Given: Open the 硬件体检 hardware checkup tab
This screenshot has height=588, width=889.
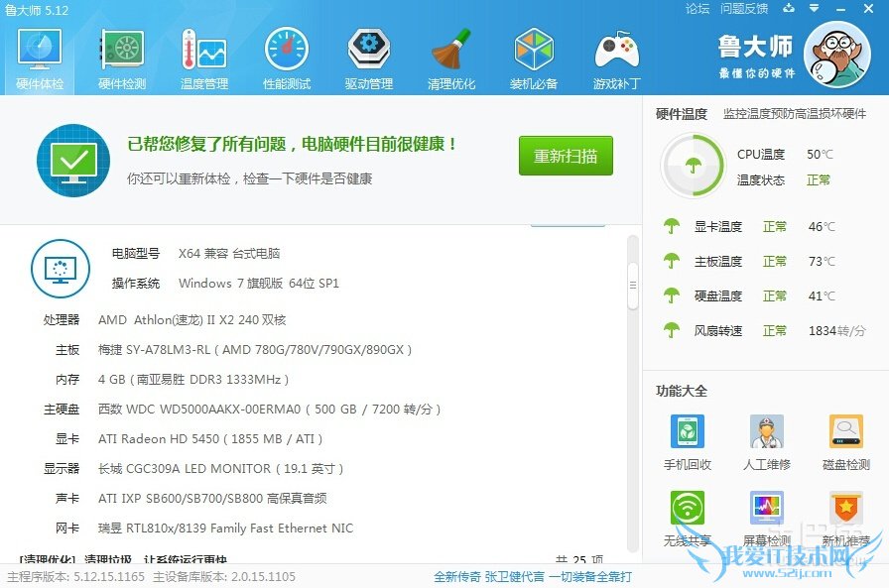Looking at the screenshot, I should [40, 59].
